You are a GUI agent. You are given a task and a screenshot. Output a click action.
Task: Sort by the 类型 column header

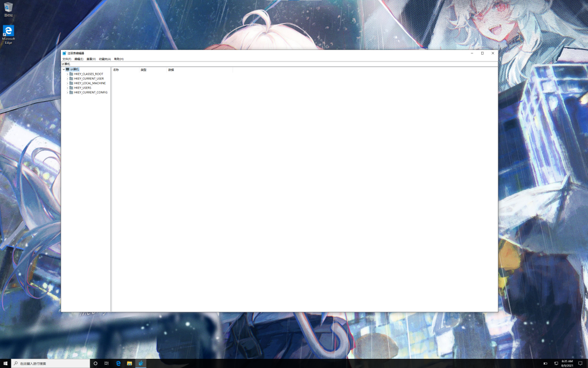coord(153,70)
